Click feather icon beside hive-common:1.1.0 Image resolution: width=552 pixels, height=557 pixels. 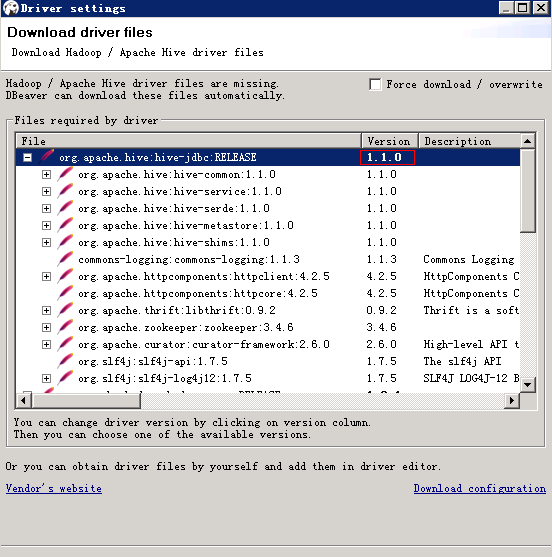point(65,174)
